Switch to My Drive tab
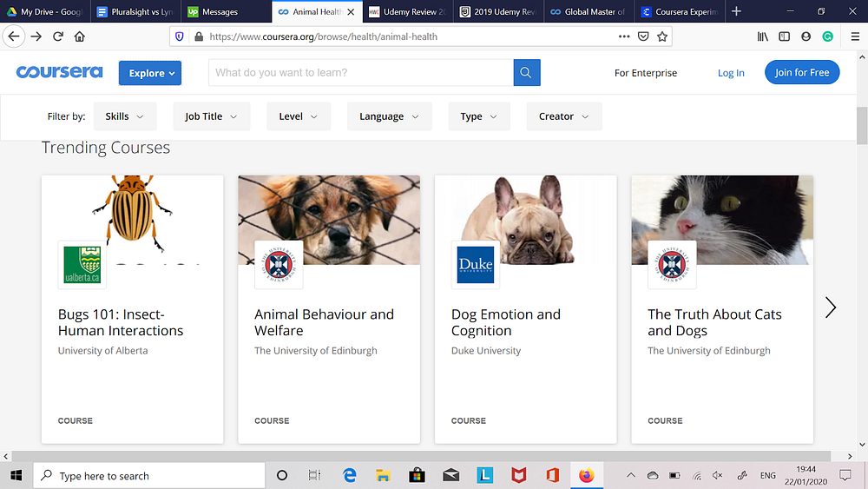 (x=45, y=11)
